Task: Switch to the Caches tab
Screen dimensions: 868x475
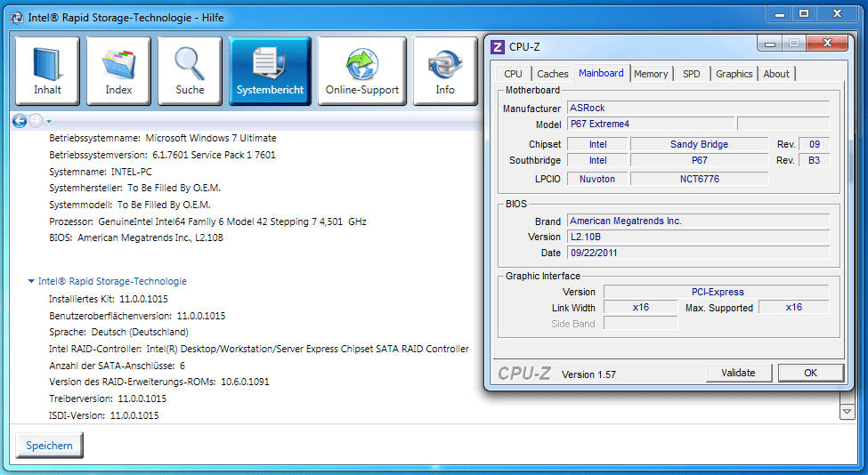Action: [x=553, y=74]
